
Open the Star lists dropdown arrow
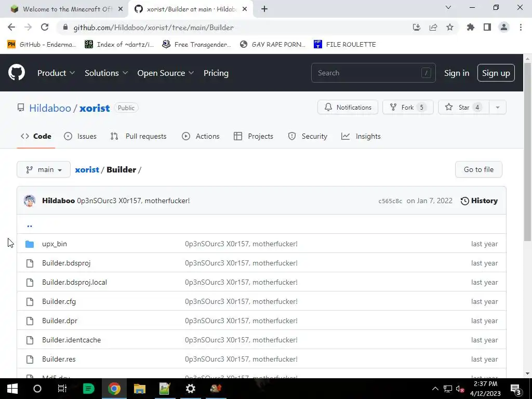(497, 107)
